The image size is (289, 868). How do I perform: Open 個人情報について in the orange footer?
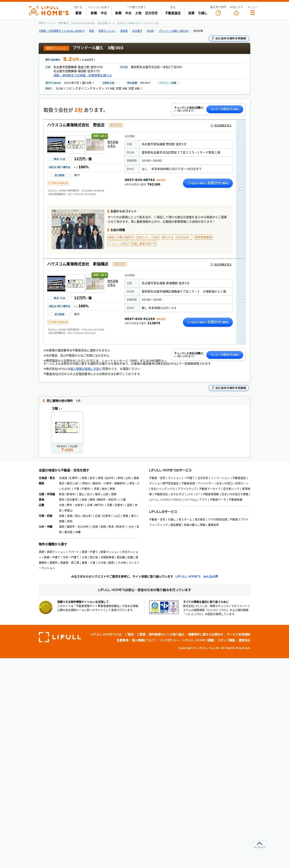(144, 640)
